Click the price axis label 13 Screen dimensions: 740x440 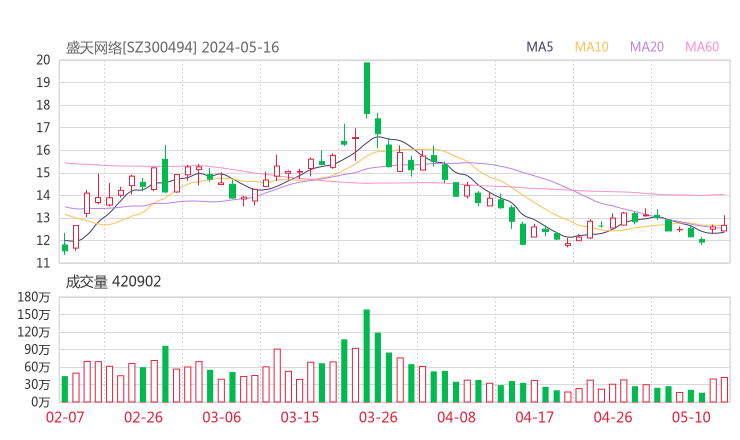(43, 218)
